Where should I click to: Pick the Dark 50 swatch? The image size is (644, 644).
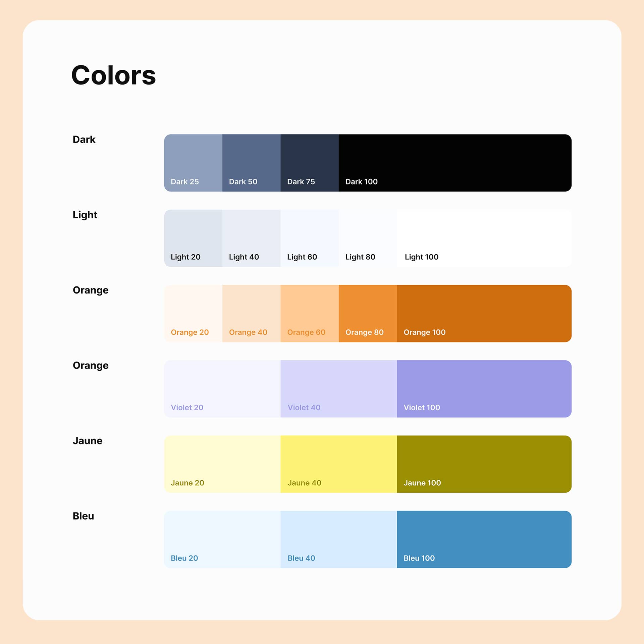[x=251, y=163]
